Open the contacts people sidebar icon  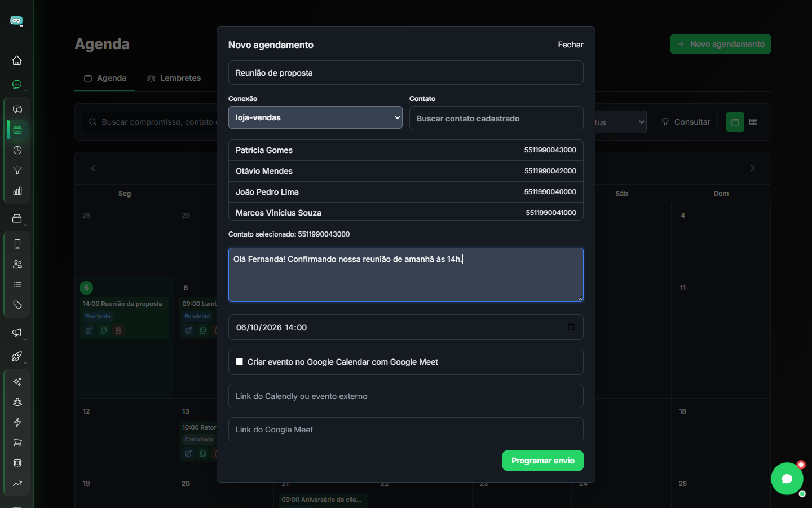point(17,264)
